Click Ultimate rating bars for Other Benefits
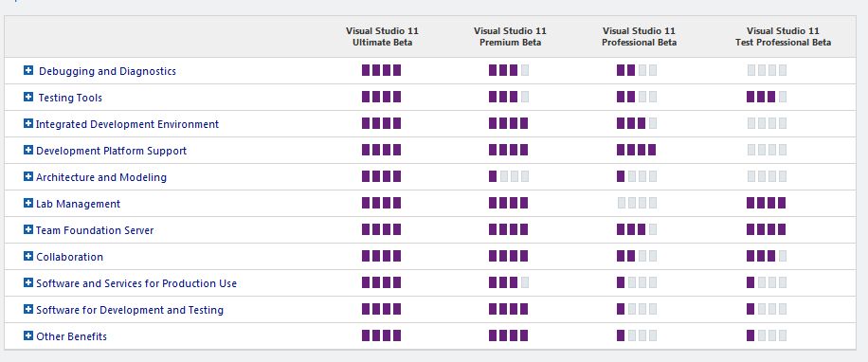This screenshot has width=868, height=362. point(382,336)
